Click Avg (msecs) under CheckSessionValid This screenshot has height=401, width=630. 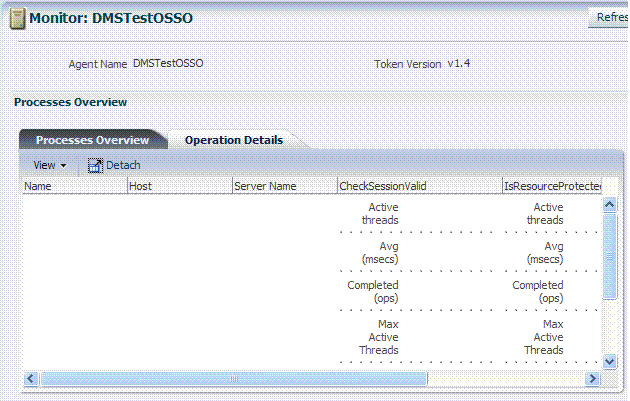[x=380, y=253]
